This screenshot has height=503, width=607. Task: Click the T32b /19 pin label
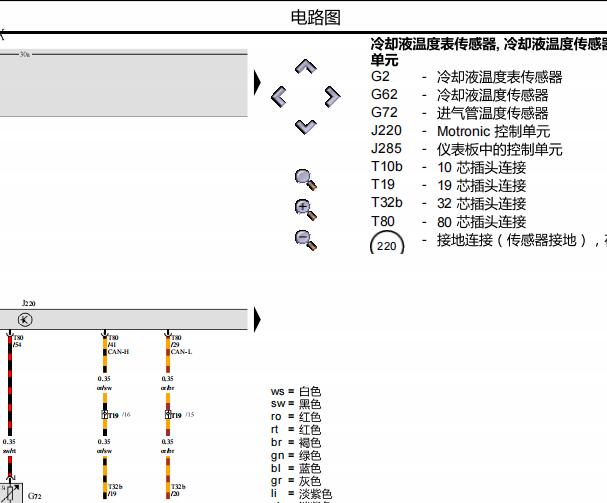pos(115,490)
